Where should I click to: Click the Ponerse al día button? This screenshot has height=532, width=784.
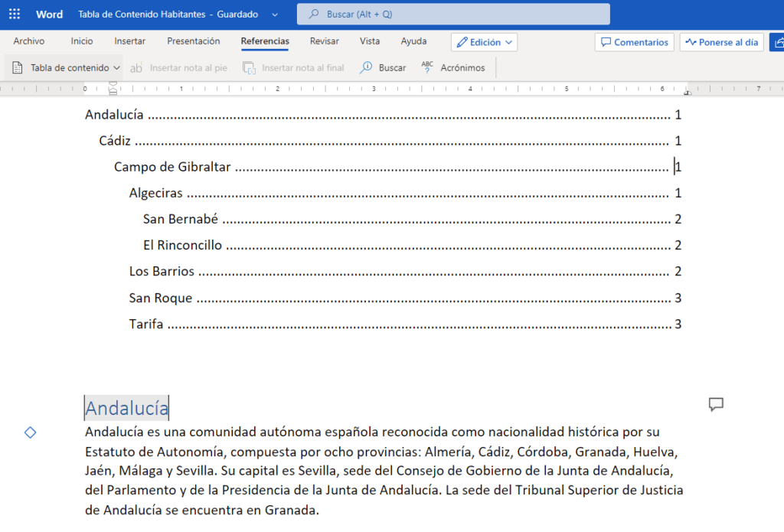[720, 42]
